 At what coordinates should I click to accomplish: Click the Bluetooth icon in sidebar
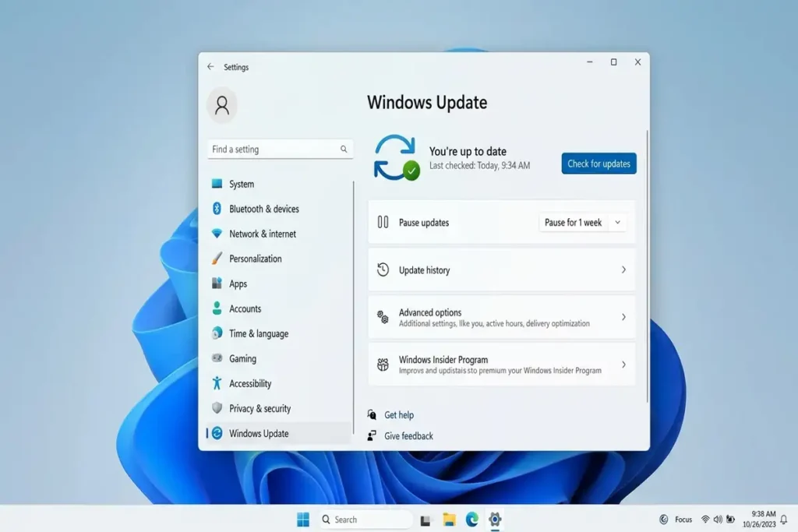tap(217, 209)
